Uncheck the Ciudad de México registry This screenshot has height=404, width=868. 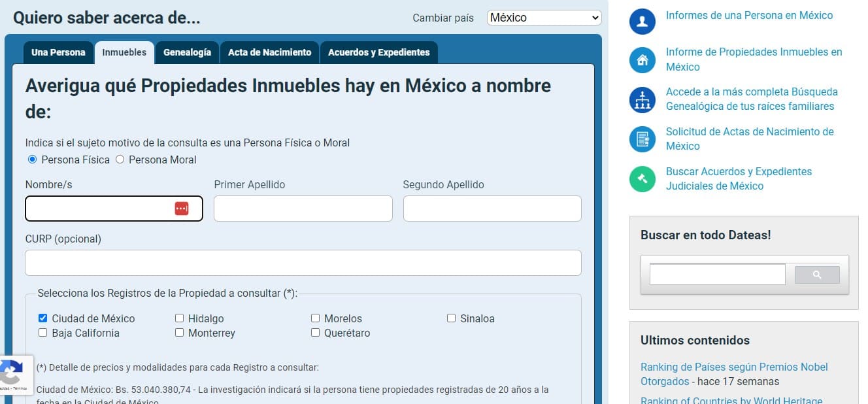point(43,318)
